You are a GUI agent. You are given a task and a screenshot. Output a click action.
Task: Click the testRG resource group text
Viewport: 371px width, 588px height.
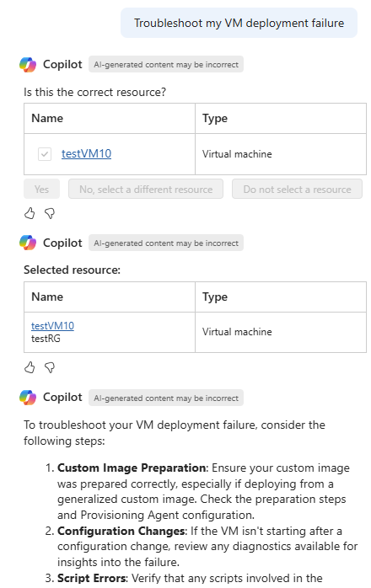(x=46, y=339)
